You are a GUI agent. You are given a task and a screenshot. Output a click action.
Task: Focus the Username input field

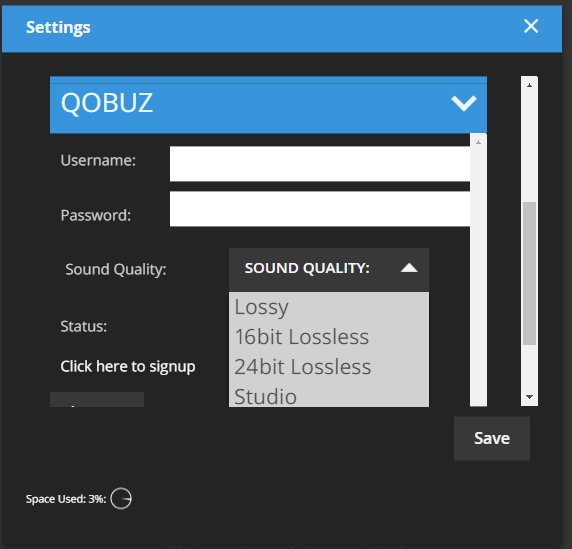(320, 164)
